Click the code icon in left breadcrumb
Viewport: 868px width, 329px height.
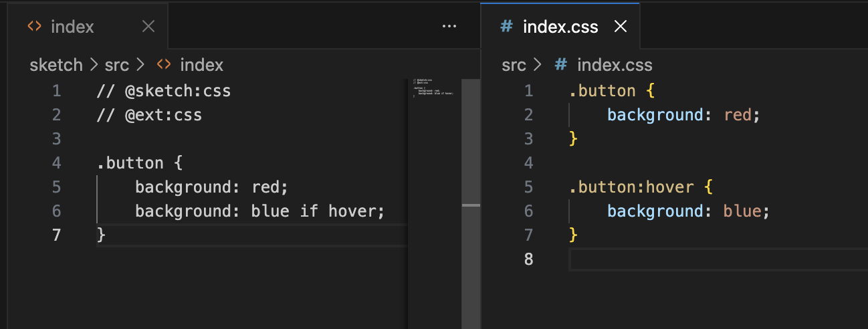click(162, 65)
